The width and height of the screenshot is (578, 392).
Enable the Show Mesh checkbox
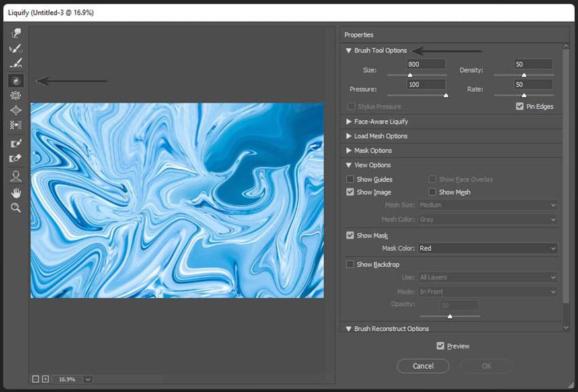(432, 192)
